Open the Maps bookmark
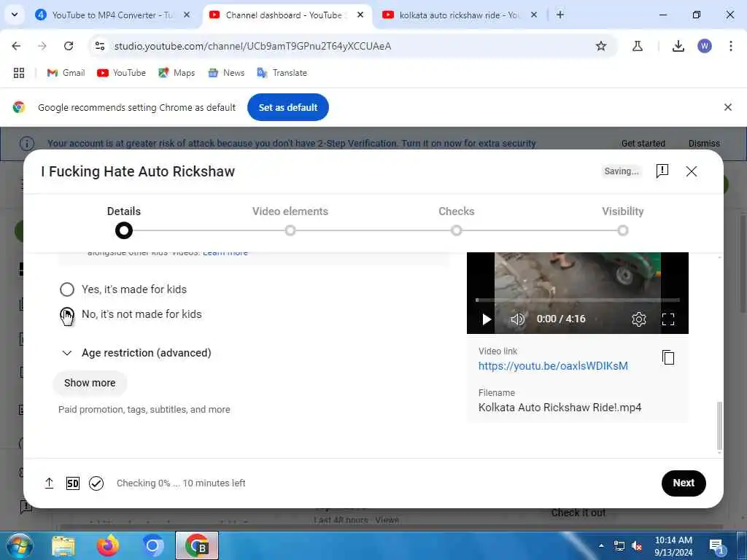Viewport: 747px width, 560px height. coord(177,73)
